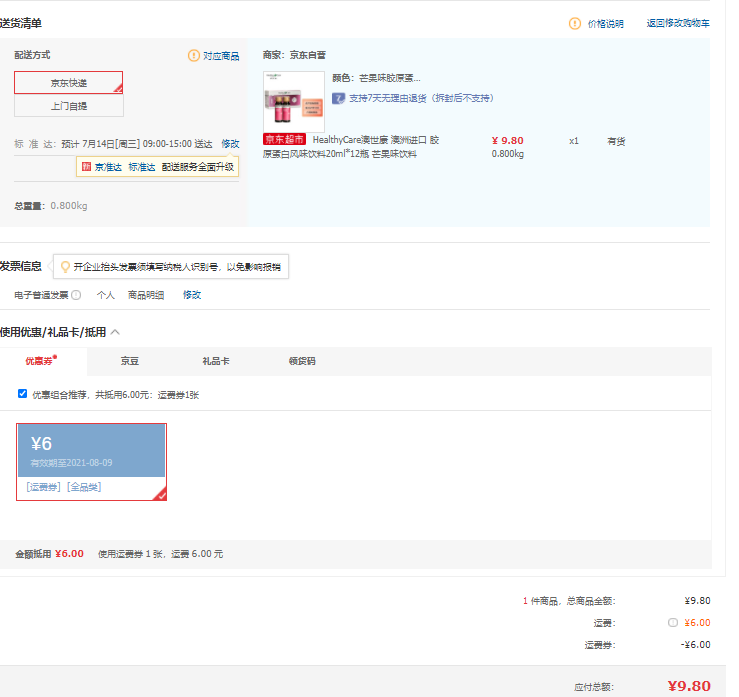
Task: Click 修改 next to delivery time
Action: coord(230,144)
